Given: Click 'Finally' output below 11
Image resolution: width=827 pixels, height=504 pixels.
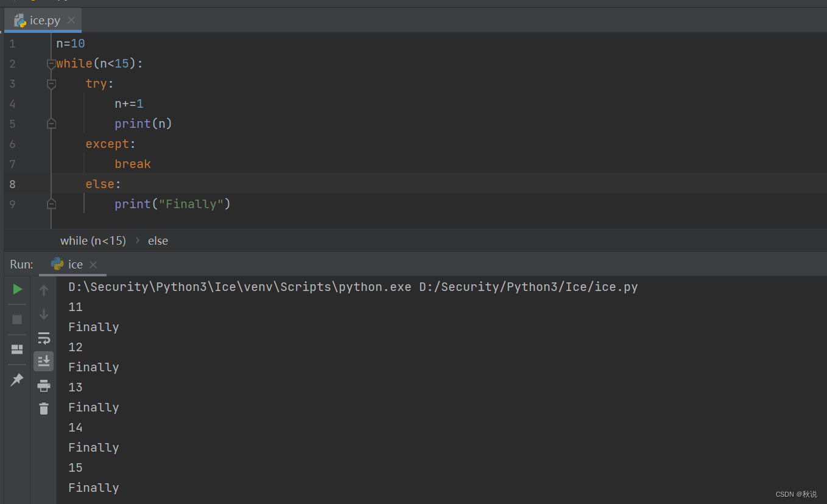Looking at the screenshot, I should coord(94,327).
